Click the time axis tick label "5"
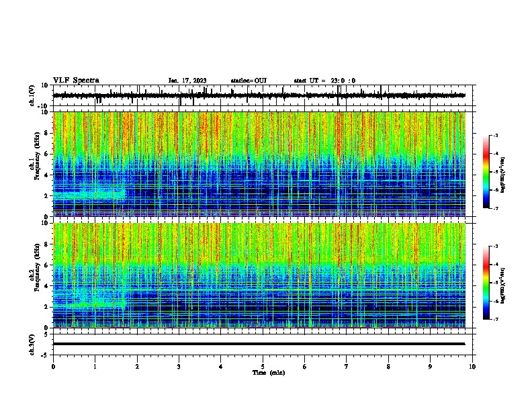Screen dimensions: 532x411 coord(263,367)
